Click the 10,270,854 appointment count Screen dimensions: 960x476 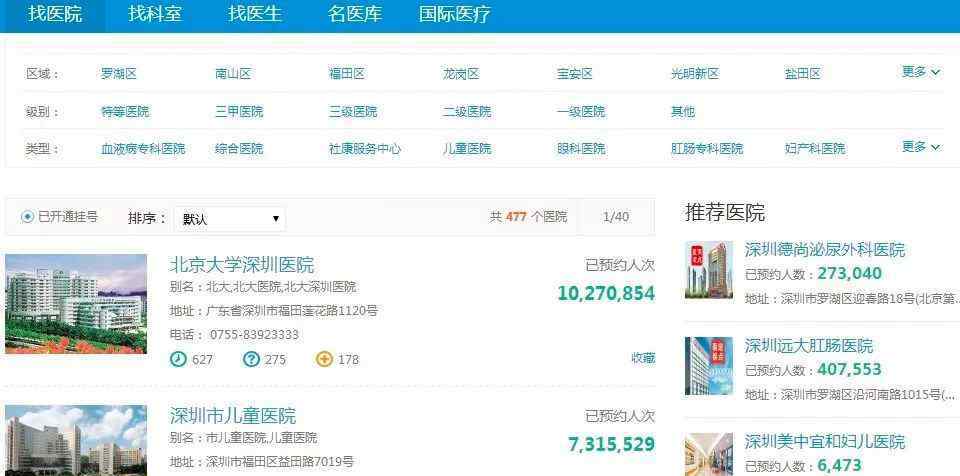tap(606, 293)
